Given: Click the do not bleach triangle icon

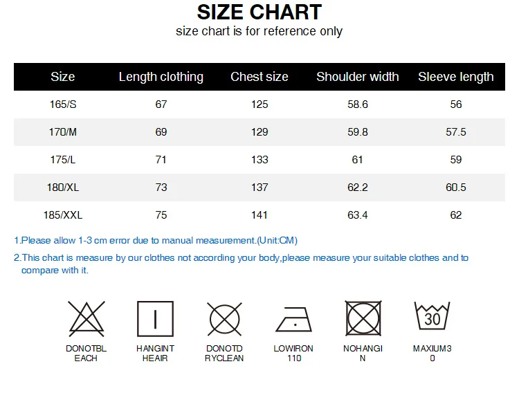Looking at the screenshot, I should [86, 319].
